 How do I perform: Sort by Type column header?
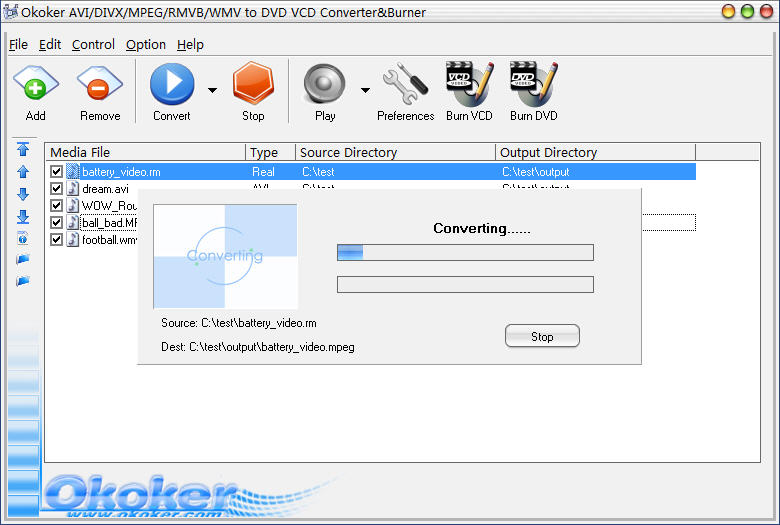pos(271,152)
